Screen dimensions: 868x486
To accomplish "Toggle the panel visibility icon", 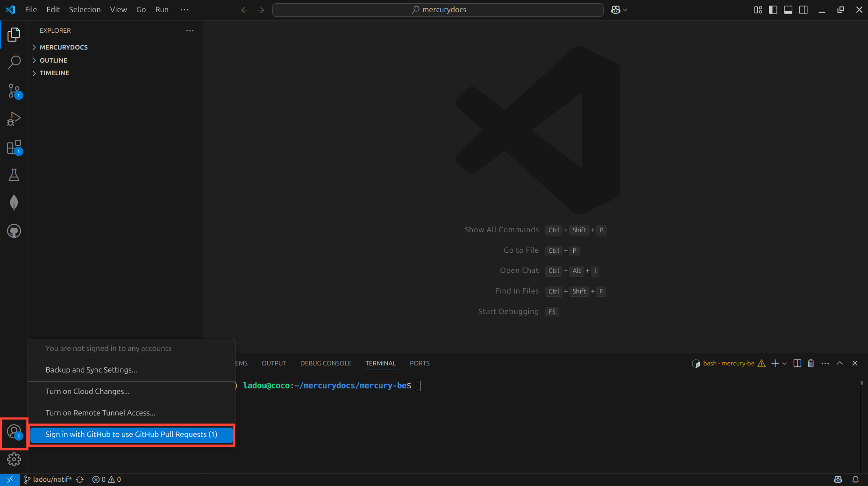I will coord(788,9).
